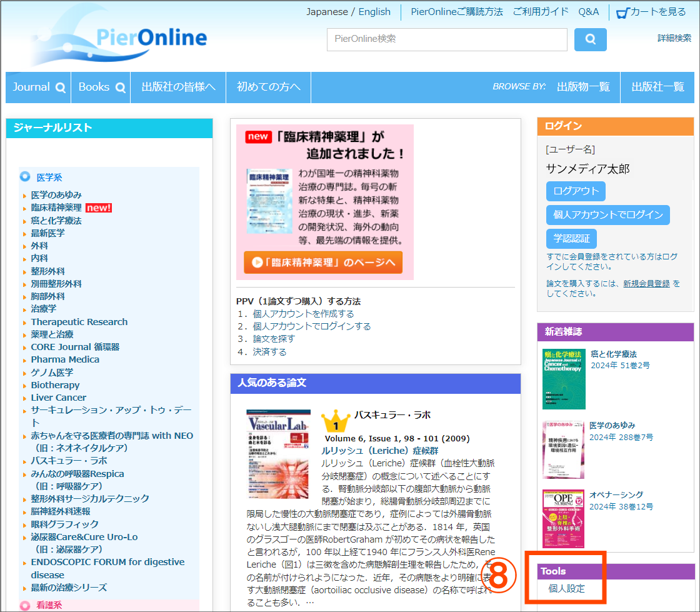The height and width of the screenshot is (612, 700).
Task: Click the 臨床精神薬理 journal cover in banner
Action: click(x=269, y=201)
